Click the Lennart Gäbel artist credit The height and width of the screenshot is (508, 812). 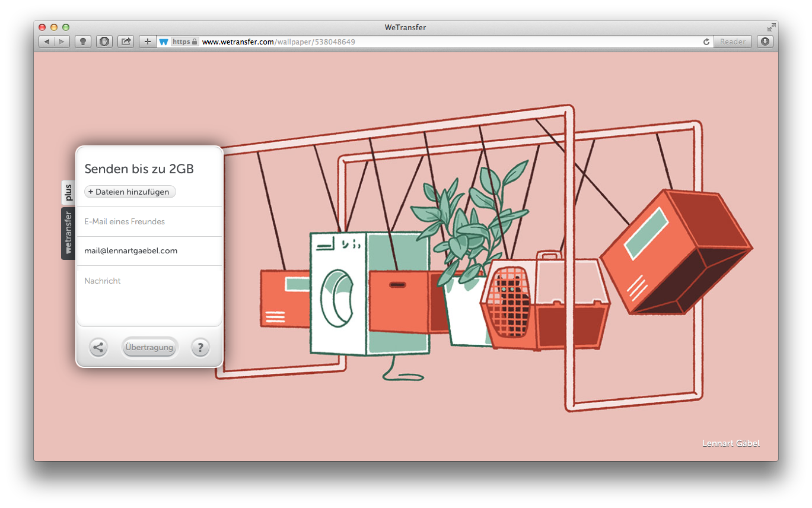click(731, 443)
